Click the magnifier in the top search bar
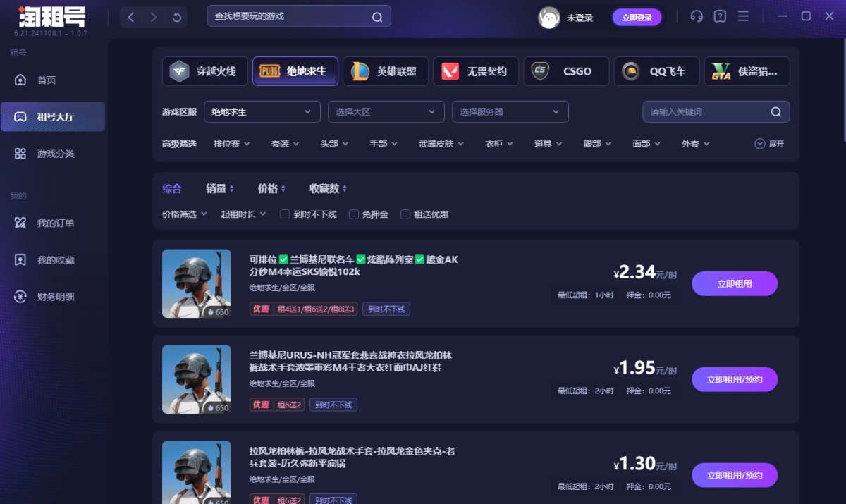 [x=377, y=17]
